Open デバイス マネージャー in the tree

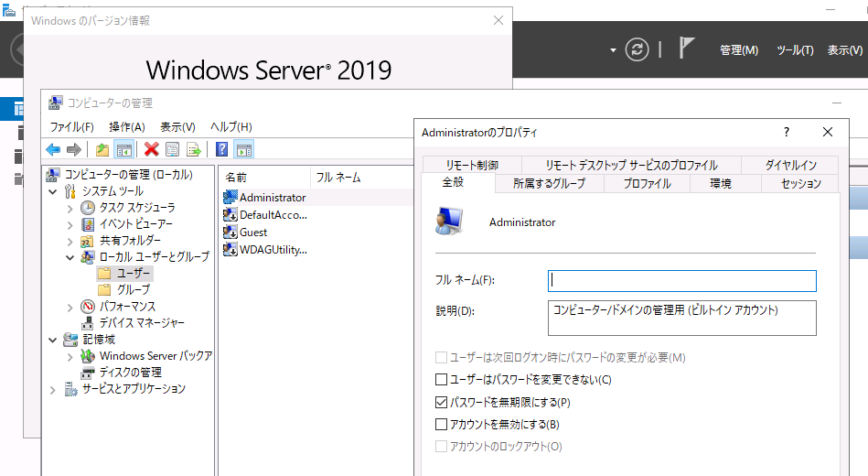(142, 323)
